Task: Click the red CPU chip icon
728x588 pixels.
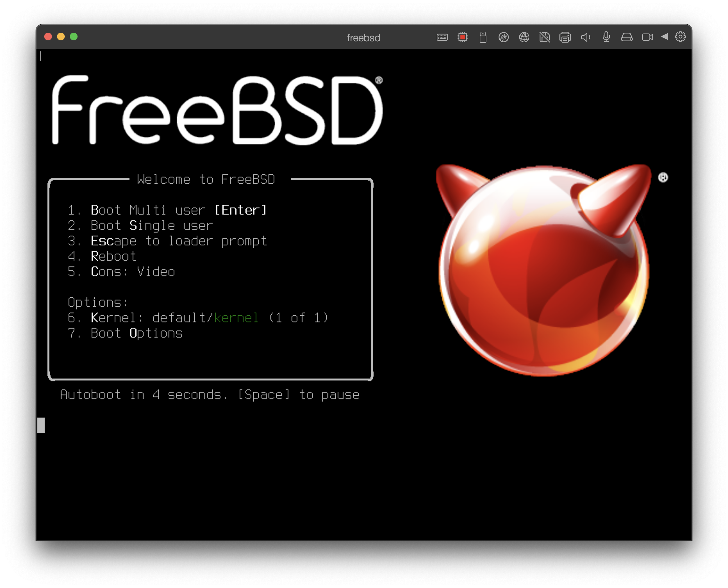Action: coord(463,37)
